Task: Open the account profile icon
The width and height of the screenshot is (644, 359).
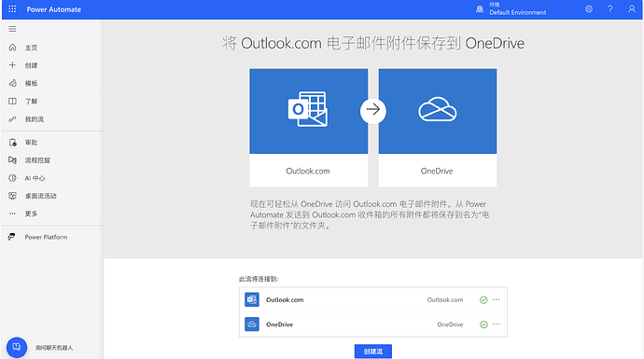Action: click(632, 9)
